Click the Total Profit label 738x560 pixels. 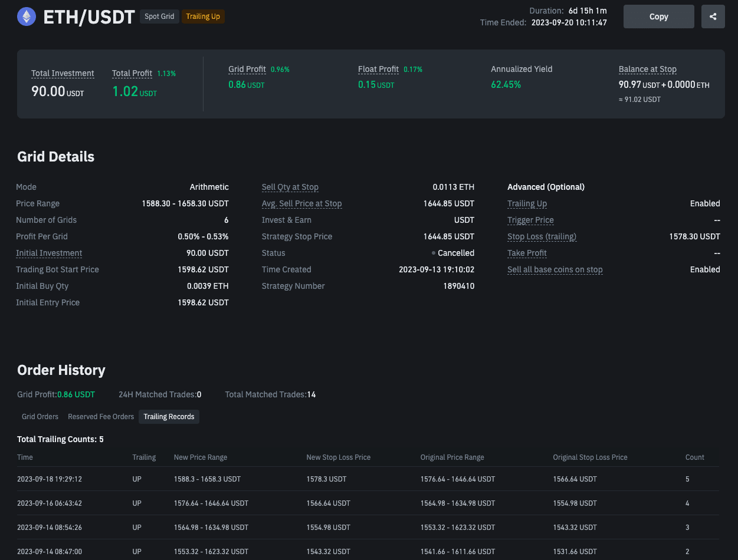click(x=132, y=74)
